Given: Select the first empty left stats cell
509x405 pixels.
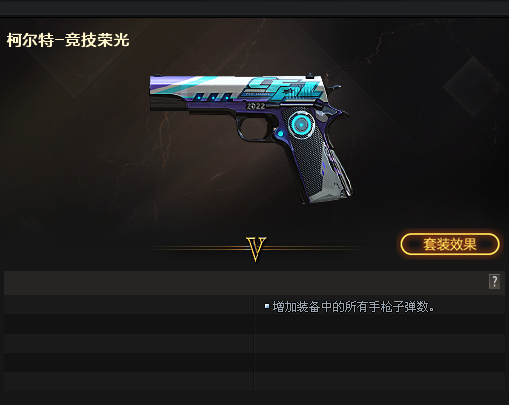Looking at the screenshot, I should click(x=129, y=305).
